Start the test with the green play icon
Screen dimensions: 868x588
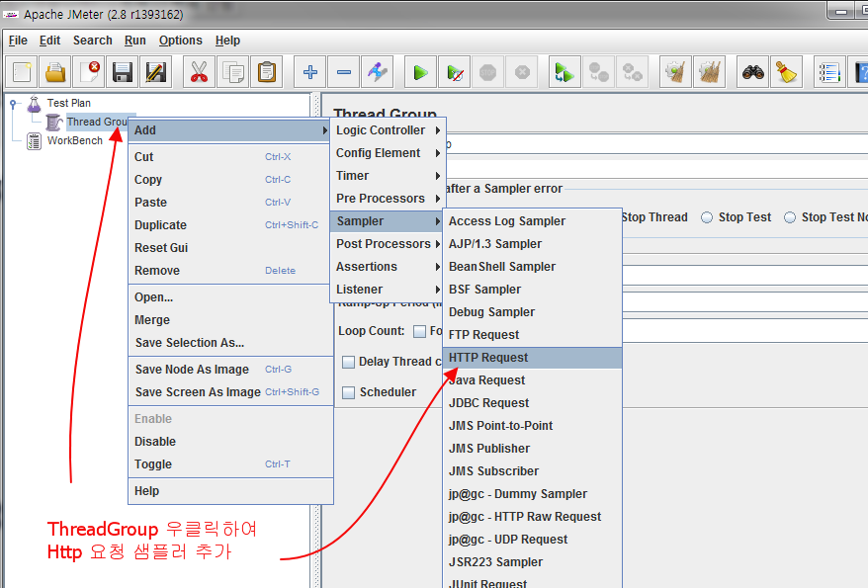click(421, 72)
